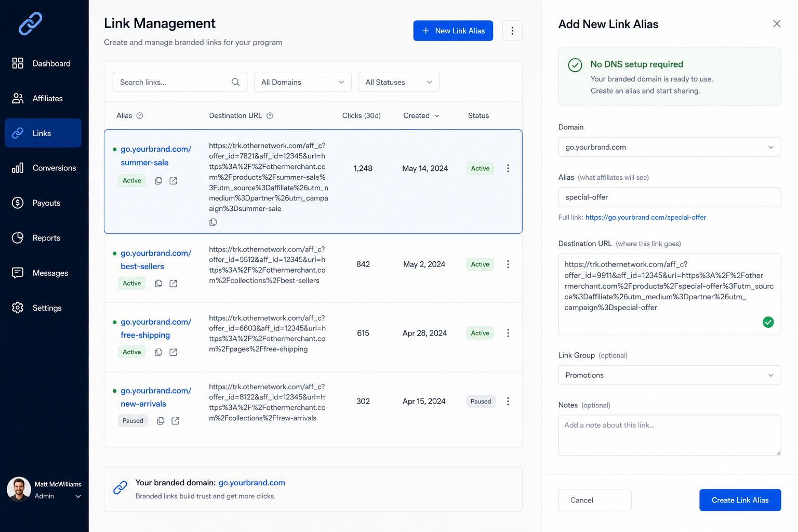The width and height of the screenshot is (798, 532).
Task: Open the Link Group Promotions dropdown
Action: (670, 375)
